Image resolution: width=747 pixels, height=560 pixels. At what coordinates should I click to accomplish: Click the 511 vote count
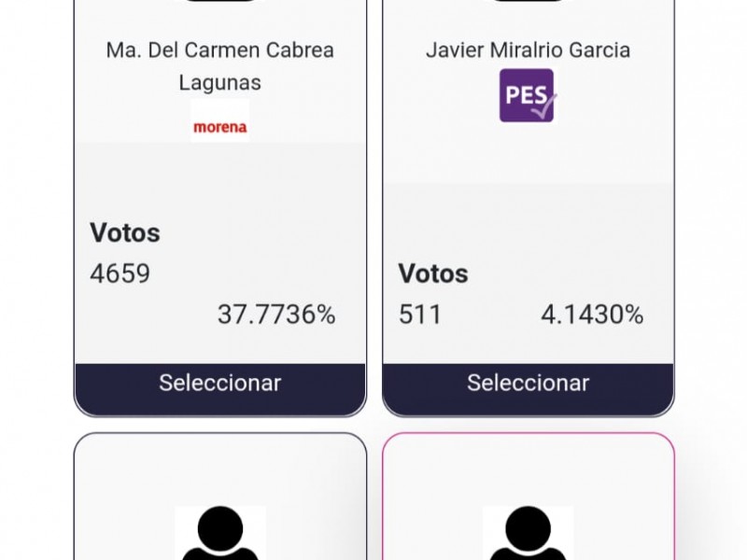point(420,315)
